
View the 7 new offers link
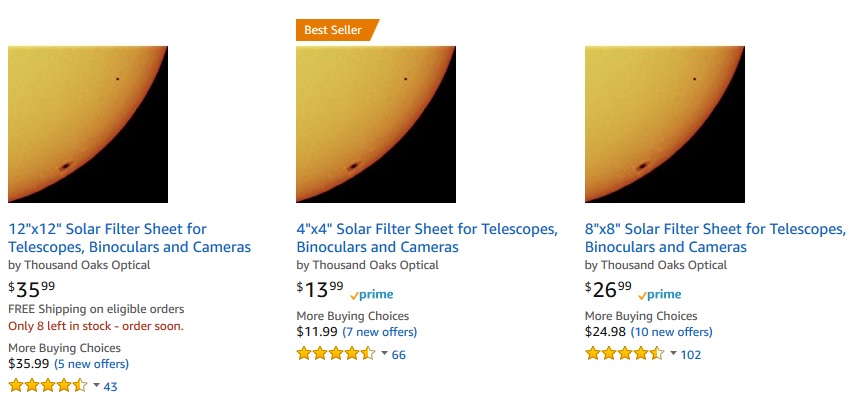coord(380,332)
